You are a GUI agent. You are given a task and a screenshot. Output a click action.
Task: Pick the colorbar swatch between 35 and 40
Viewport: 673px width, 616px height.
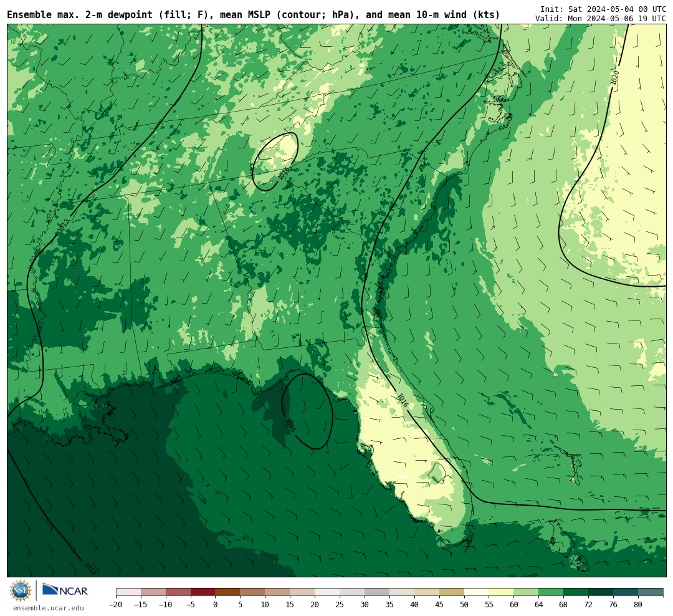(402, 592)
